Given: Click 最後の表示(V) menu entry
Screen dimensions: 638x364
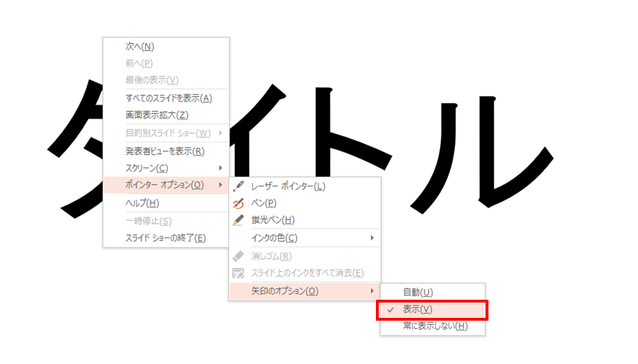Looking at the screenshot, I should 166,80.
